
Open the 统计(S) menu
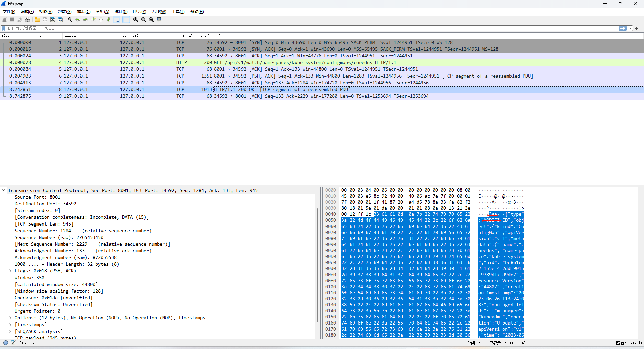pos(121,12)
